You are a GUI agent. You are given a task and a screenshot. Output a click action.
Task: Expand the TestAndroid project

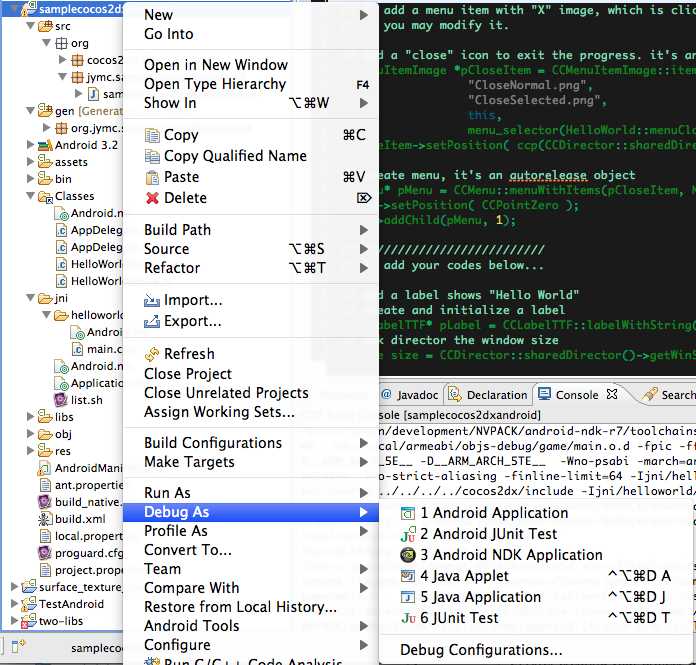pos(14,604)
